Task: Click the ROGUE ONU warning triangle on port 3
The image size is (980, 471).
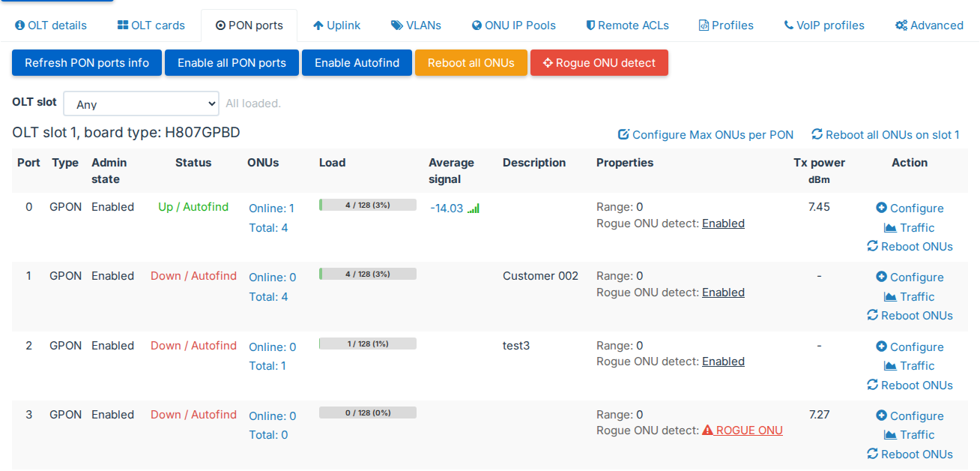Action: click(x=707, y=430)
